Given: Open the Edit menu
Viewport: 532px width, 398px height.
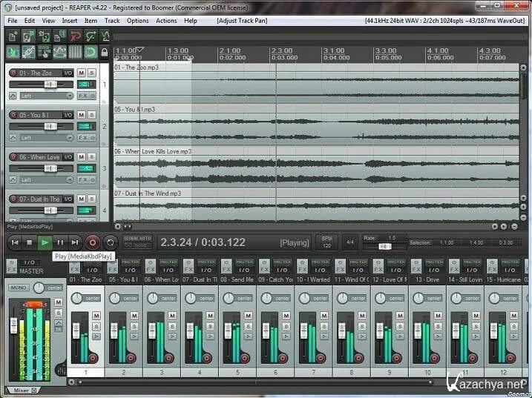Looking at the screenshot, I should coord(30,21).
